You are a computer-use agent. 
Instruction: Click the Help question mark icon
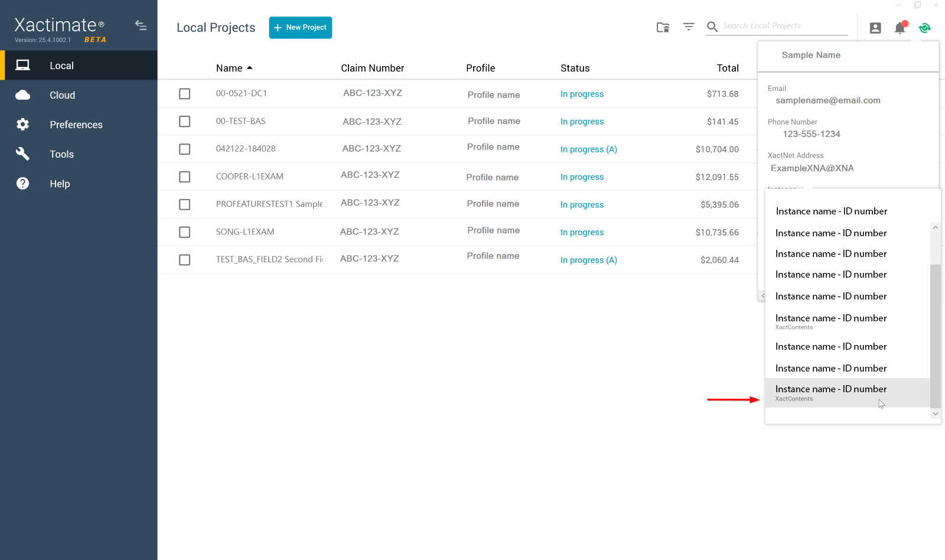(22, 183)
